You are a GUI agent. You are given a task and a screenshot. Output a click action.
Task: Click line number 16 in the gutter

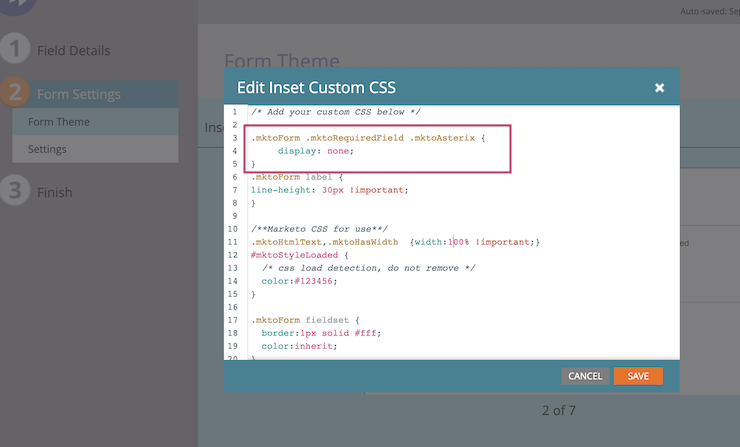tap(233, 307)
